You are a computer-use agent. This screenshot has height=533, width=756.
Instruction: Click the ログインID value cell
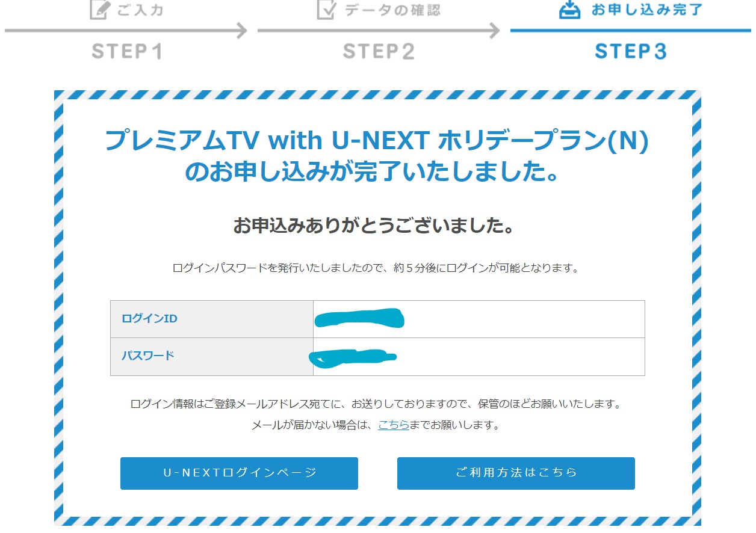[x=479, y=319]
